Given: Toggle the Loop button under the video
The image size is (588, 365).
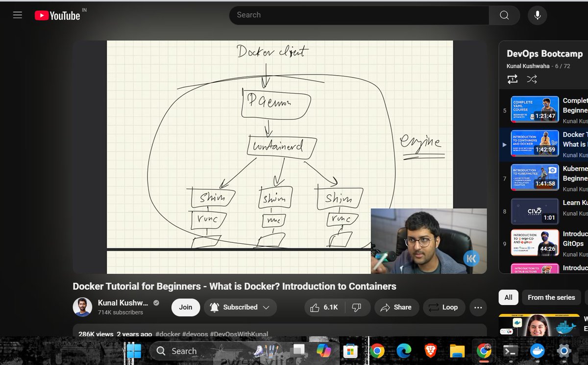Looking at the screenshot, I should [x=443, y=307].
